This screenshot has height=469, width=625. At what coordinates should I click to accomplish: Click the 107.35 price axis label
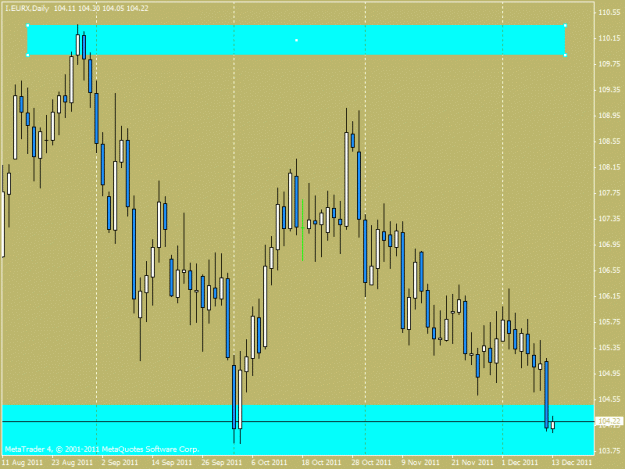(609, 219)
